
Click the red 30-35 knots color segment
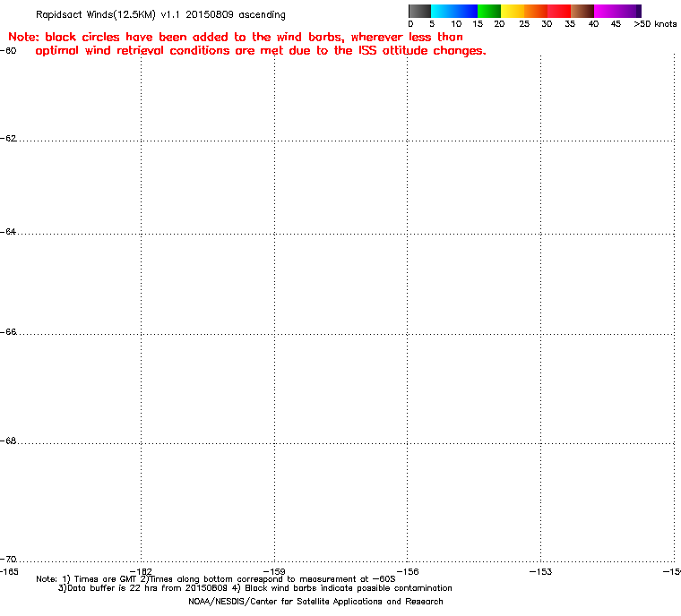[x=558, y=11]
